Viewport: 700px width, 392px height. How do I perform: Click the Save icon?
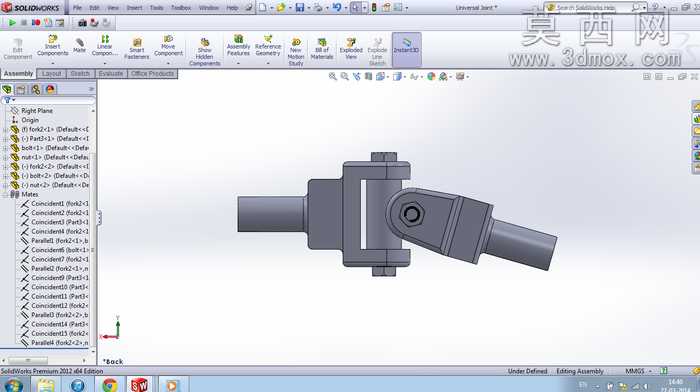pyautogui.click(x=300, y=8)
